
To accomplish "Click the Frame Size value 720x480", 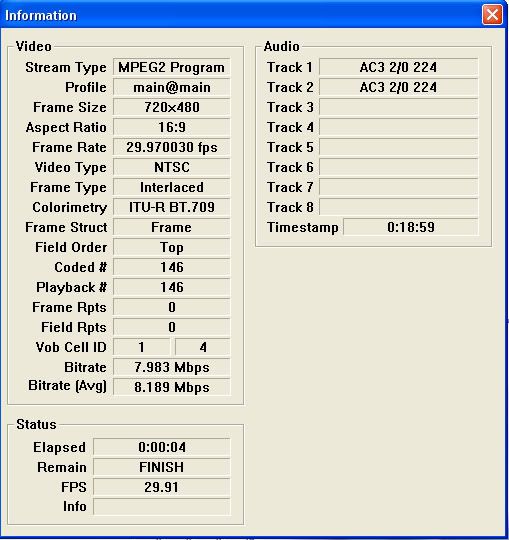I will pyautogui.click(x=172, y=107).
